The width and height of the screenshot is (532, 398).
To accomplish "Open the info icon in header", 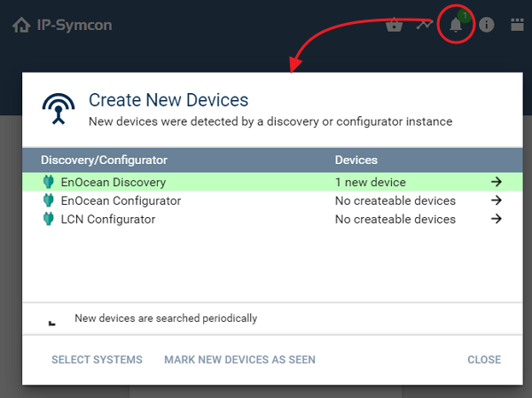I will coord(486,25).
